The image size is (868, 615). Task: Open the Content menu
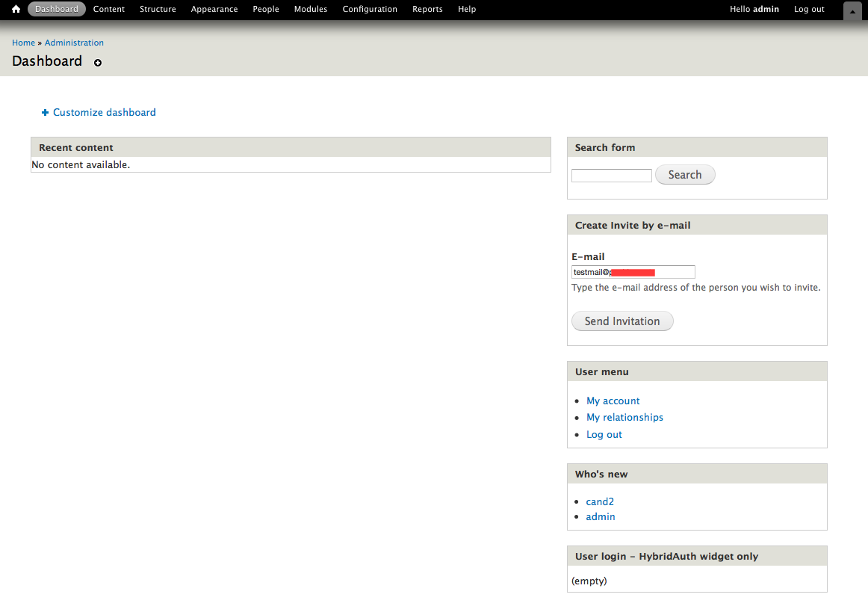[x=109, y=9]
